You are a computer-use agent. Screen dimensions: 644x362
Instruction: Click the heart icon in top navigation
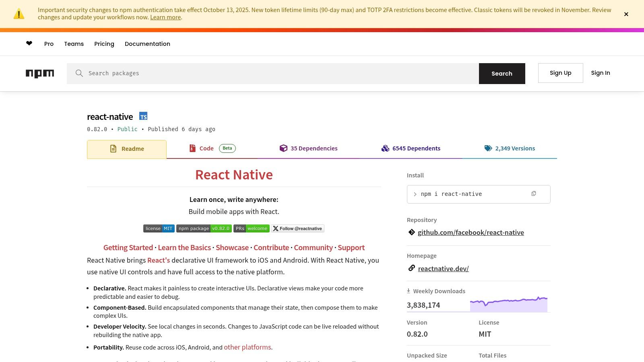[29, 43]
